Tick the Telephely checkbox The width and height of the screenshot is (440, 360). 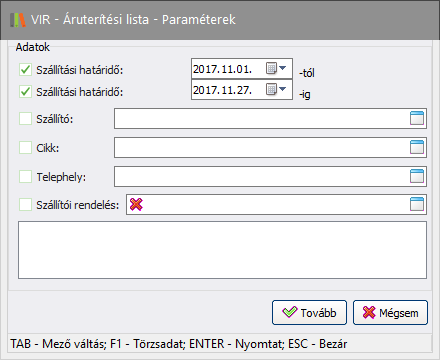pos(25,177)
